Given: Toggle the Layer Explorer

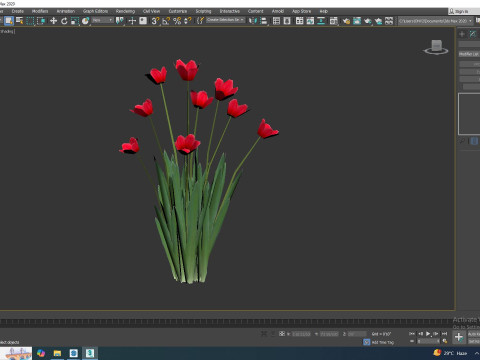Looking at the screenshot, I should pos(287,21).
